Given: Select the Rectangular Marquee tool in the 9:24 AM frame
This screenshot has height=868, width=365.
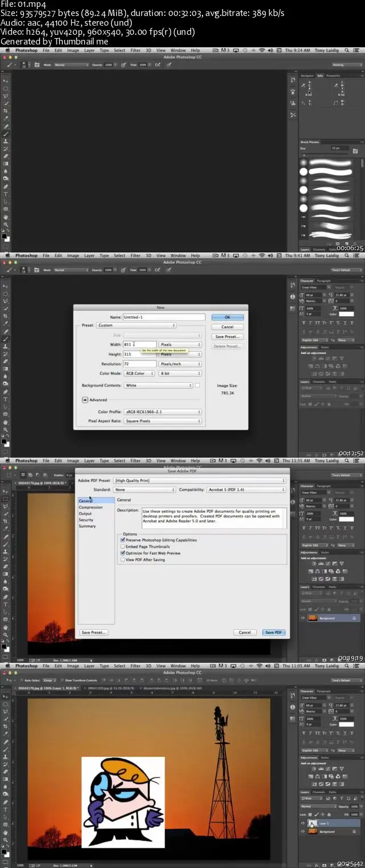Looking at the screenshot, I should click(x=6, y=88).
